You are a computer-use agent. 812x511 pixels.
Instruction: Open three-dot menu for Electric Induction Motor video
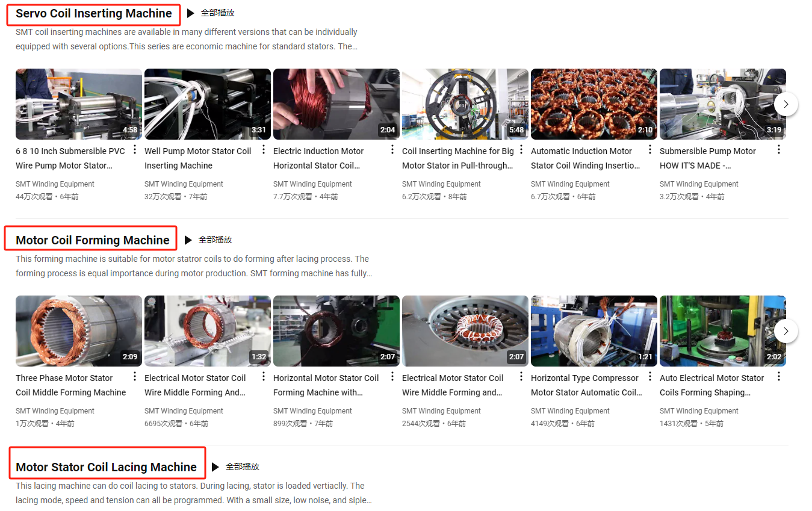coord(392,150)
